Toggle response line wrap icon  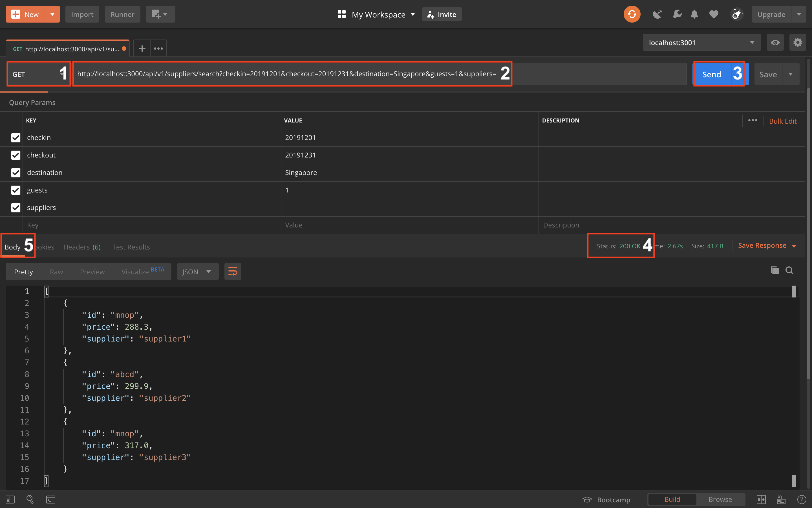pyautogui.click(x=233, y=271)
